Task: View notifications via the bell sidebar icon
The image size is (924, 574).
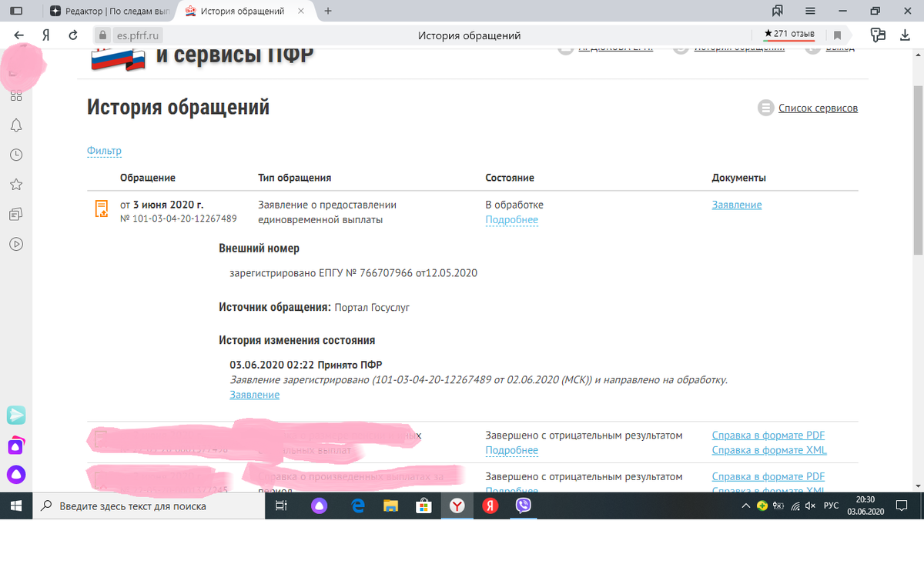Action: click(x=17, y=125)
